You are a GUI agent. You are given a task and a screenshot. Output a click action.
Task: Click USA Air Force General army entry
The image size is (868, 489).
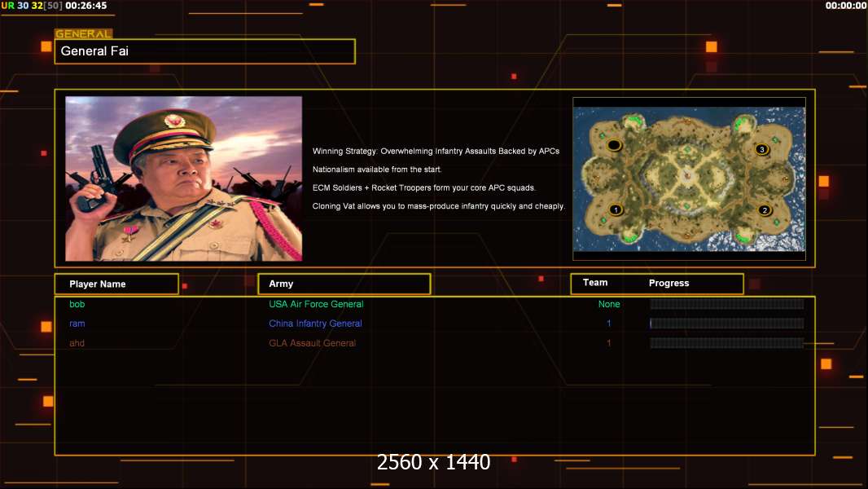click(x=316, y=304)
